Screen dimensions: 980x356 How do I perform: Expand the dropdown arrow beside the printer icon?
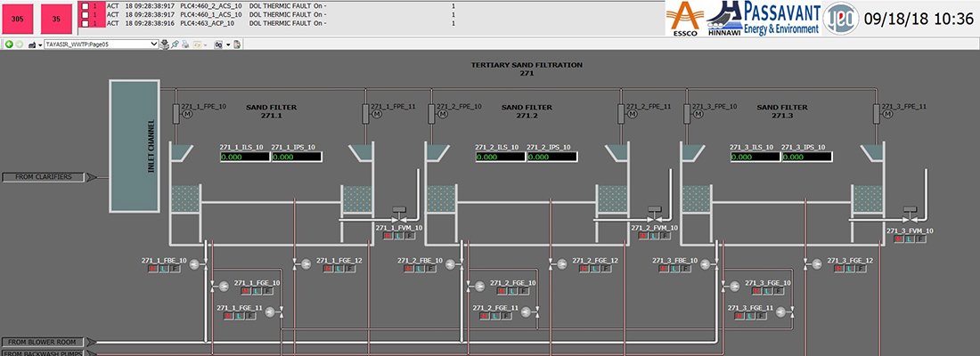(x=39, y=44)
